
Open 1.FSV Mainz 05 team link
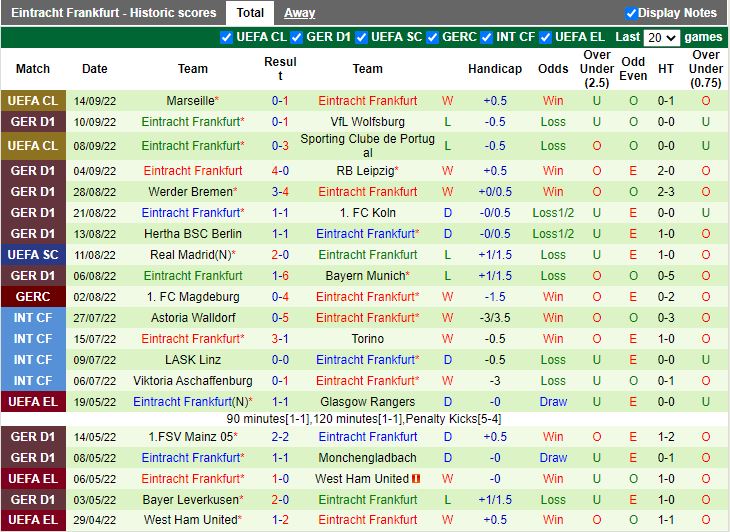[x=190, y=437]
